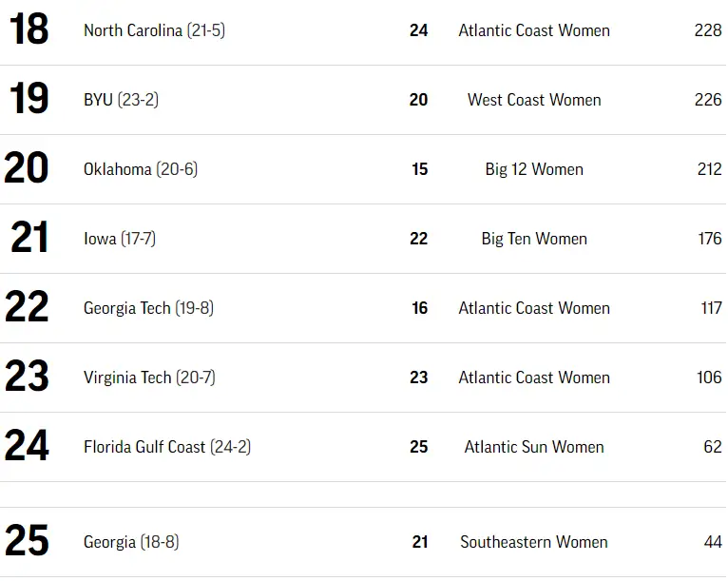Click previous rank 15 in Oklahoma row
The width and height of the screenshot is (728, 581).
(419, 169)
